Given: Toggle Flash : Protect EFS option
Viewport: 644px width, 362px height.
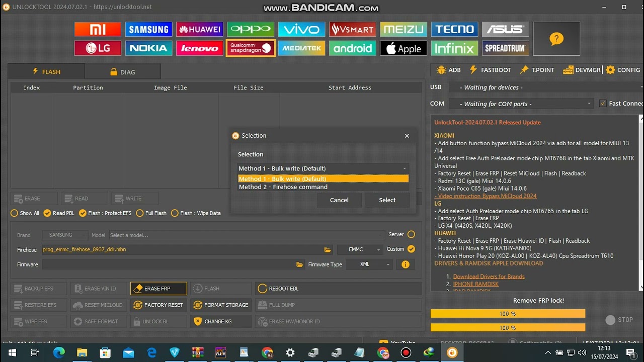Looking at the screenshot, I should pos(105,213).
